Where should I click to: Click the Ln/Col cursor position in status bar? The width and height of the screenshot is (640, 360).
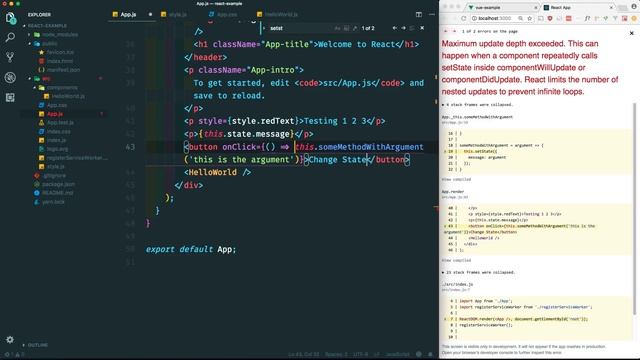(304, 354)
